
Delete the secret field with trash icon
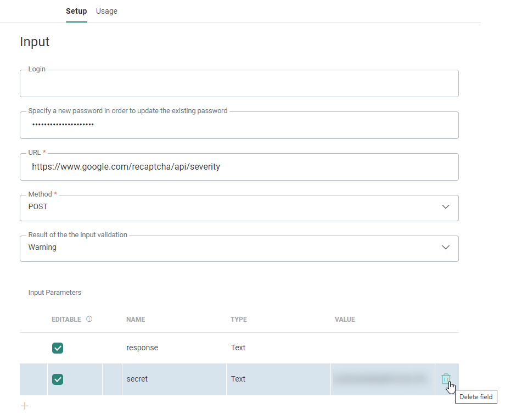[446, 379]
